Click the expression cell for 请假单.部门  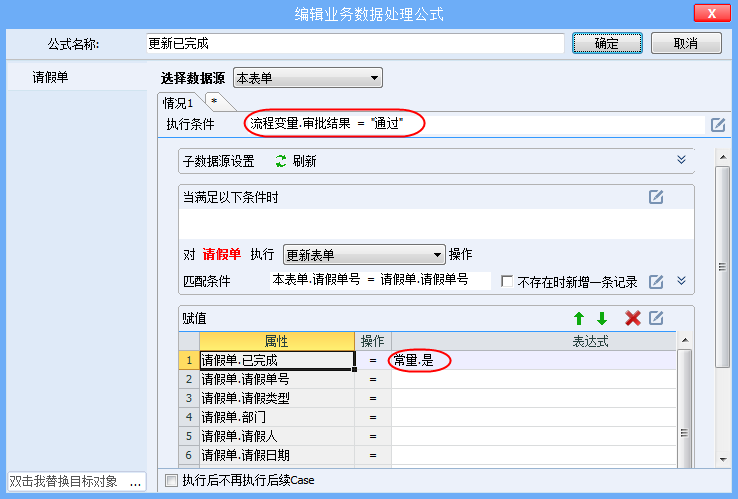point(534,418)
